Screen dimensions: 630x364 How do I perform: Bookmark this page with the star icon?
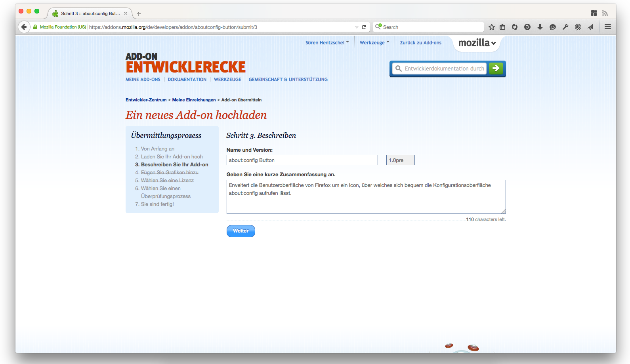point(492,27)
